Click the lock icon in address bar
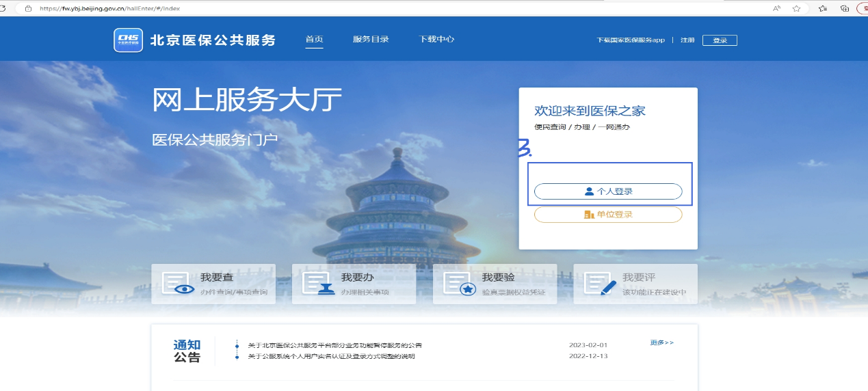The height and width of the screenshot is (391, 868). pyautogui.click(x=28, y=8)
